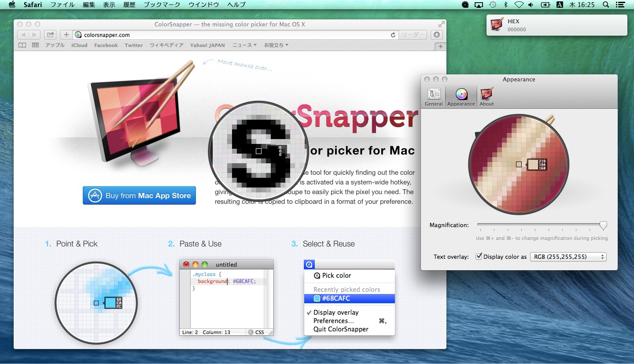
Task: Open the アップル bookmark
Action: coord(55,45)
